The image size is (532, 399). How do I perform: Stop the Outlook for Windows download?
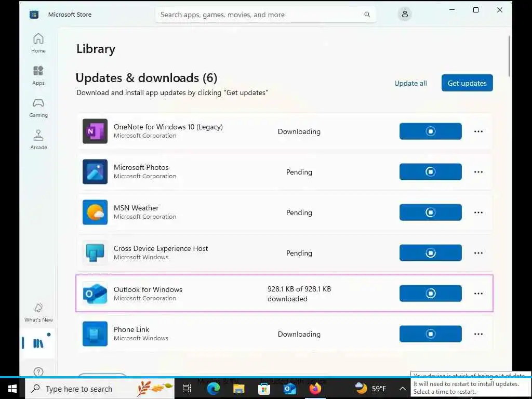tap(431, 293)
